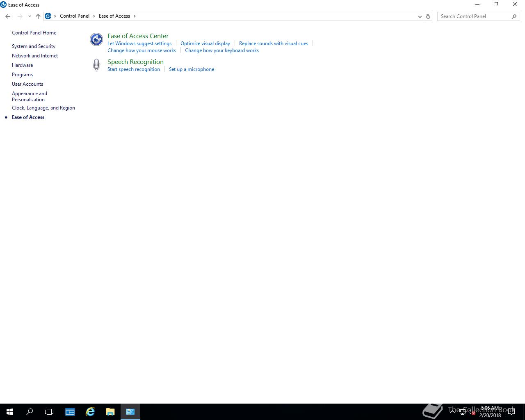This screenshot has width=525, height=420.
Task: Click Let Windows suggest settings
Action: 139,43
